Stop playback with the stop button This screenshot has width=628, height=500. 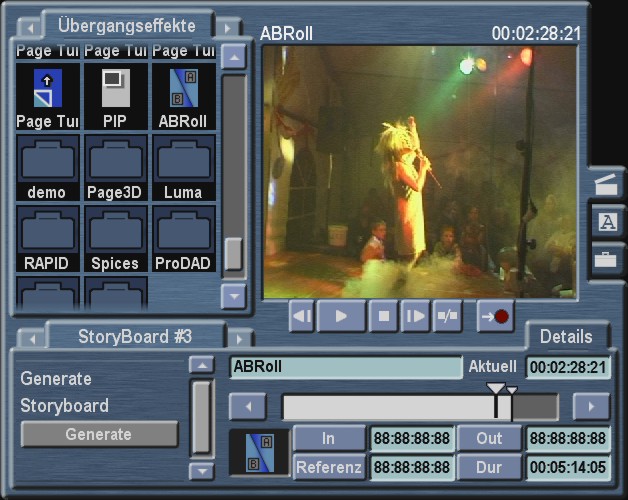coord(383,317)
